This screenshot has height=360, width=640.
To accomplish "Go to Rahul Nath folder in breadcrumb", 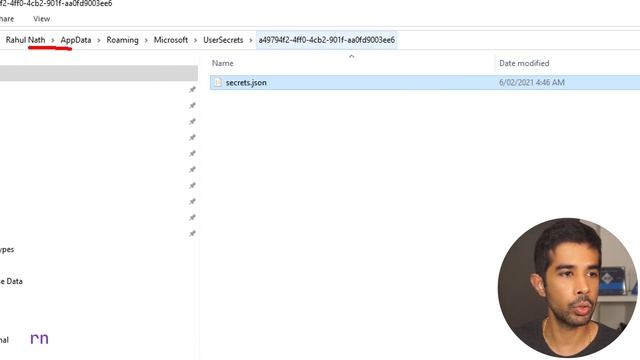I will [25, 40].
